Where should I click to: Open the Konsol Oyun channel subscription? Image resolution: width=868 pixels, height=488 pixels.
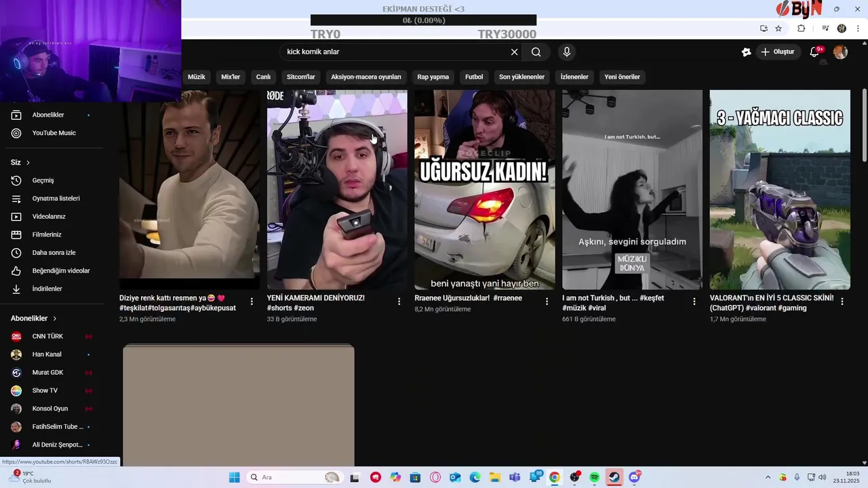click(x=52, y=409)
